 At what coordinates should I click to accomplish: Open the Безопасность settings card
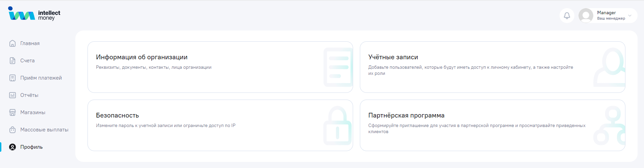point(220,125)
